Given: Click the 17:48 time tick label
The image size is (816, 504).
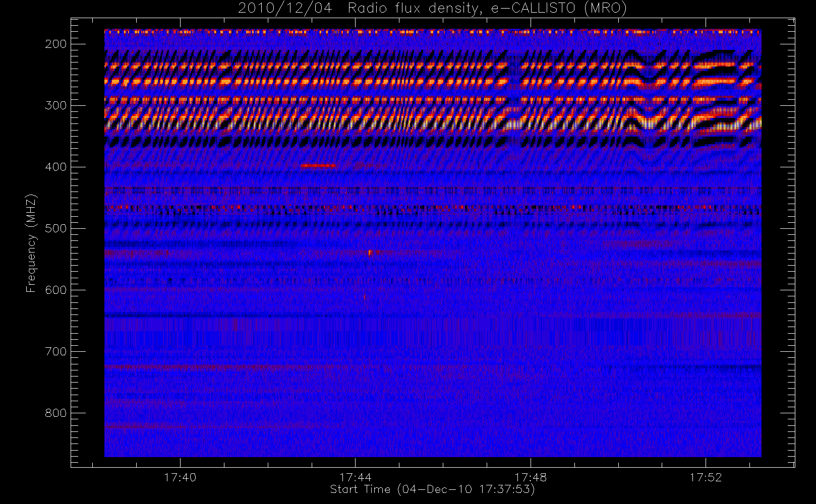Looking at the screenshot, I should 531,477.
